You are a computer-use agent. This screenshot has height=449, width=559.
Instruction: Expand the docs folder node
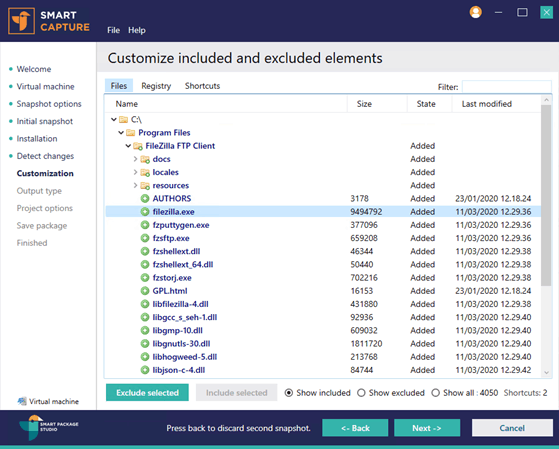click(x=135, y=159)
